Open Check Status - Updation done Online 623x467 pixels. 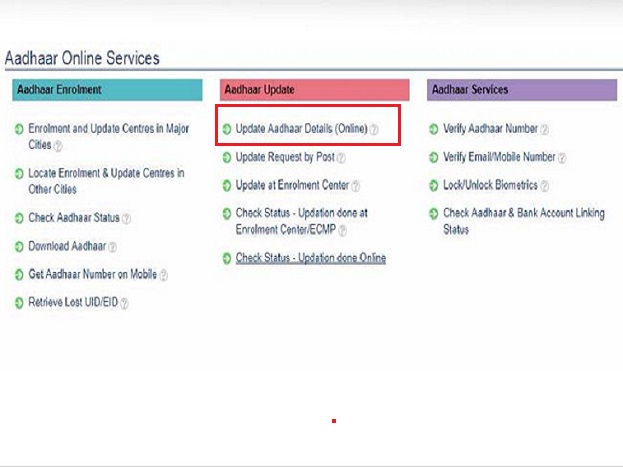pyautogui.click(x=310, y=258)
